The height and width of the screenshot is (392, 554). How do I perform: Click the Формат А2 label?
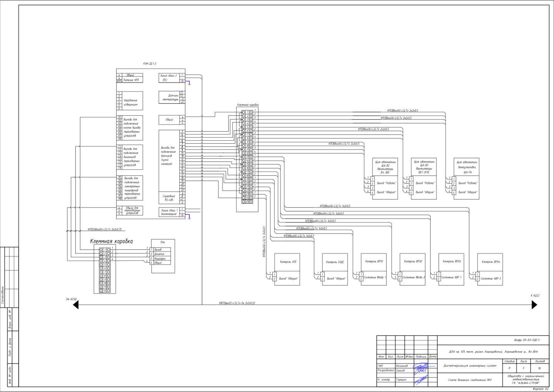click(541, 389)
